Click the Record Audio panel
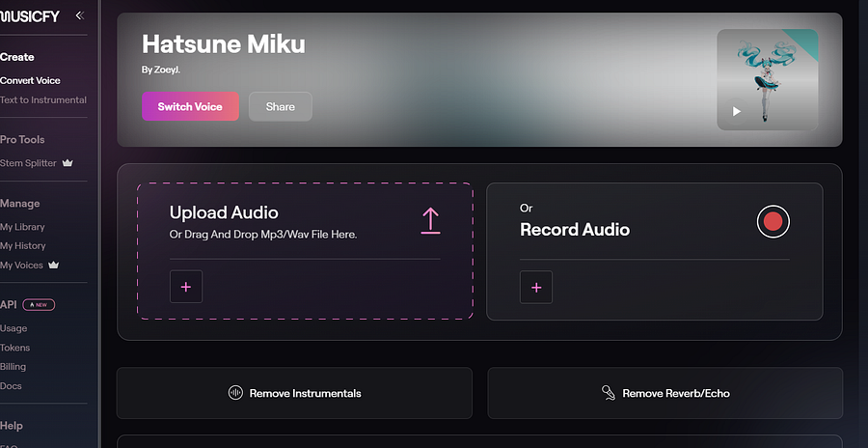 click(654, 251)
